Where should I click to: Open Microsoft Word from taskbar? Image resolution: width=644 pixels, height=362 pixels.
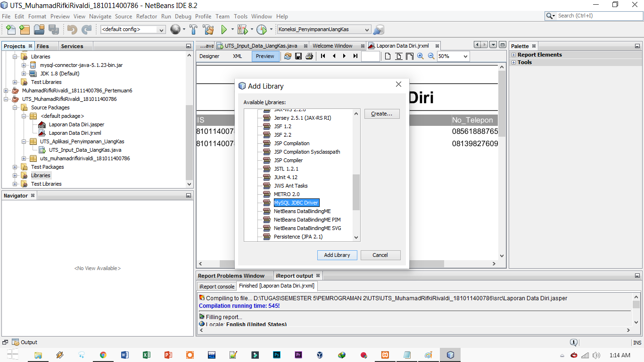point(124,355)
